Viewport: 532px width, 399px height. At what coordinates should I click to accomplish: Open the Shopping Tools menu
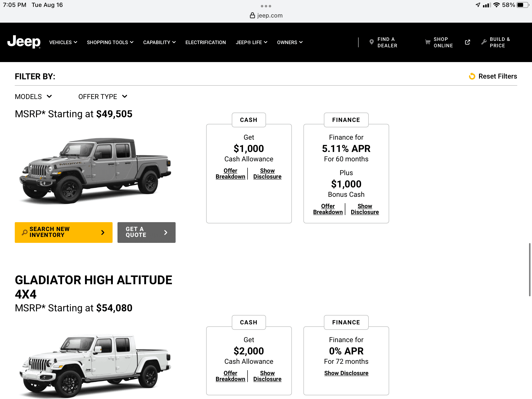coord(110,42)
